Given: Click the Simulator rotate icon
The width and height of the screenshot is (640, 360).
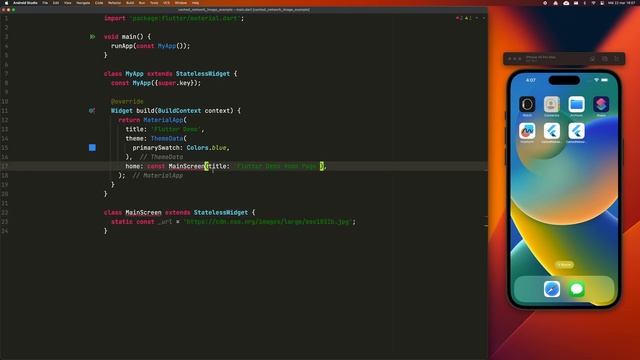Looking at the screenshot, I should 617,59.
